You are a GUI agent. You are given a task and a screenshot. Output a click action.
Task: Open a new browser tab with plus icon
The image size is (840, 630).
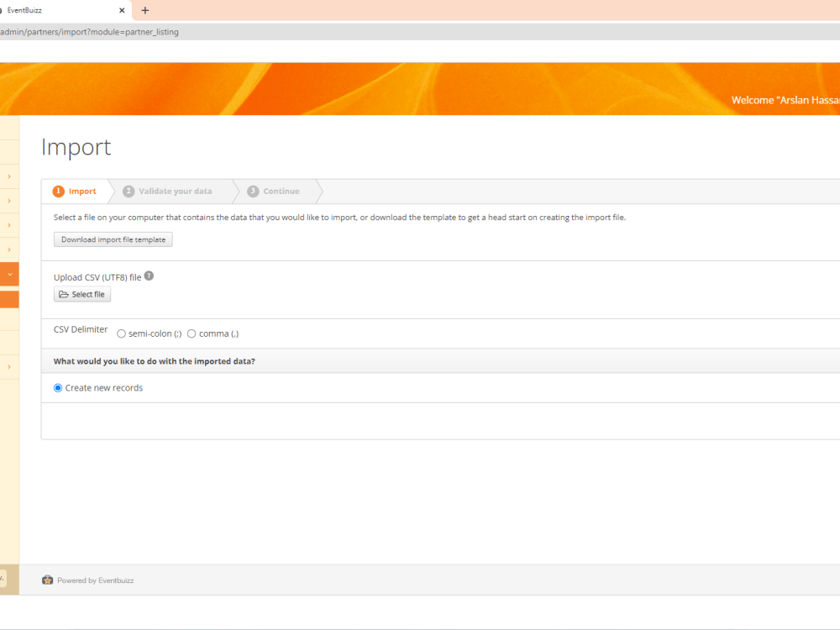tap(146, 10)
